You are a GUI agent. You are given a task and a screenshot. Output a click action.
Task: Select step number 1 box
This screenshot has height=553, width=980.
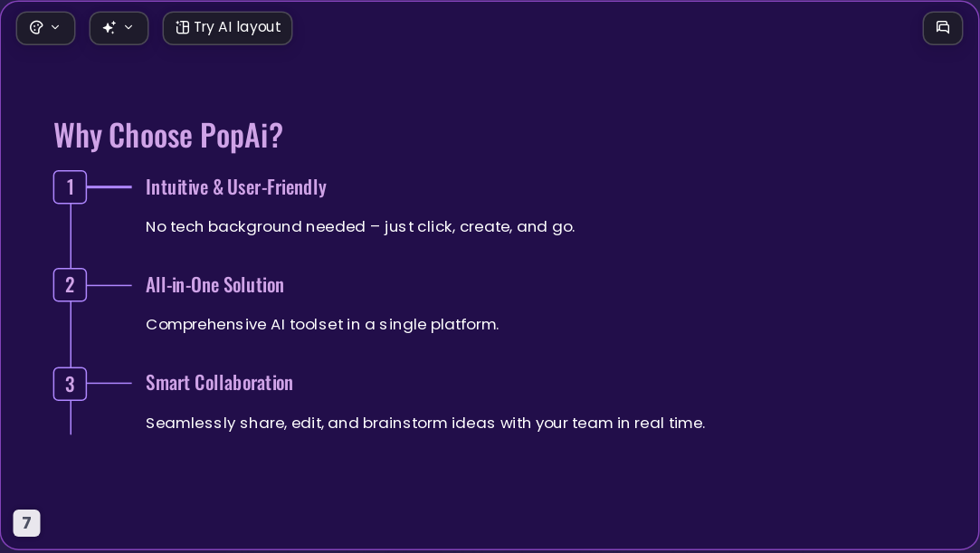coord(70,186)
